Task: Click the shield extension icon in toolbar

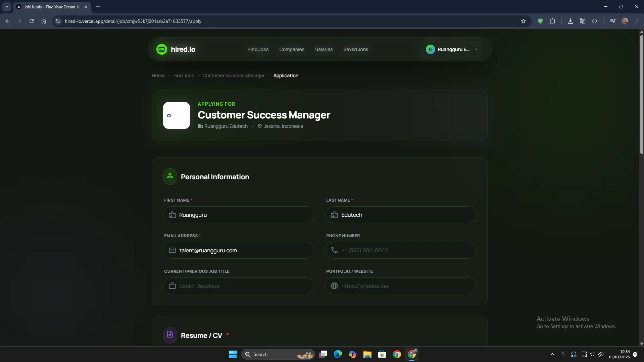Action: (x=540, y=21)
